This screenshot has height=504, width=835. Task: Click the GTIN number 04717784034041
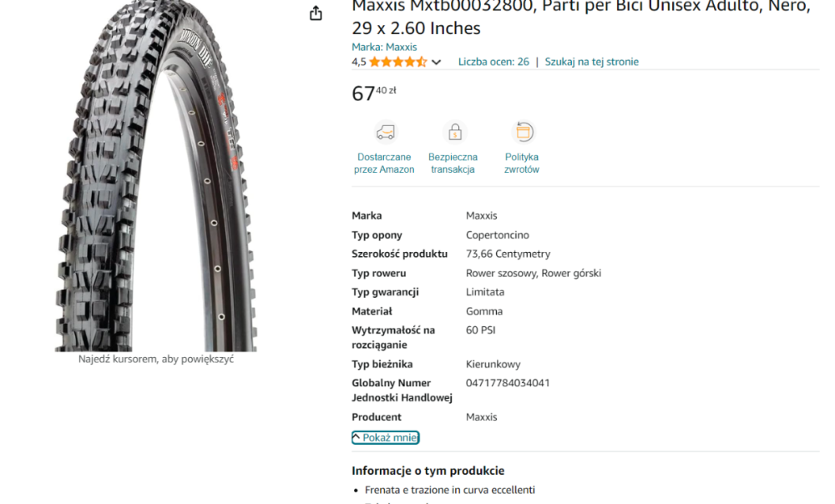click(508, 383)
